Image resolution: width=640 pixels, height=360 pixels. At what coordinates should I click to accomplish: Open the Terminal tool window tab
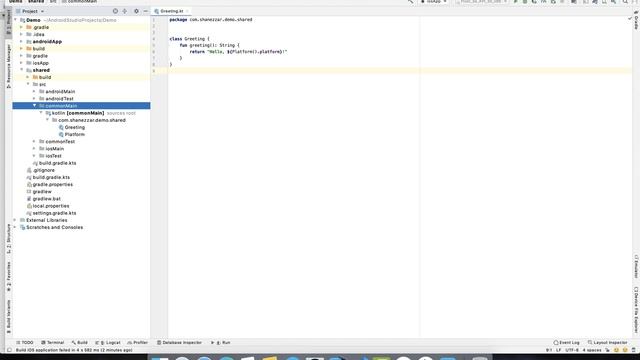53,342
